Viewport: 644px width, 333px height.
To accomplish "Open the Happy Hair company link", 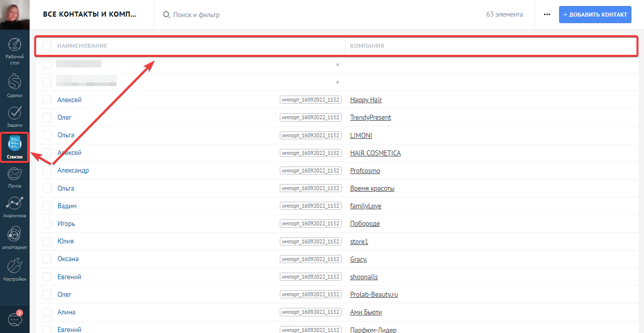I will (x=366, y=100).
